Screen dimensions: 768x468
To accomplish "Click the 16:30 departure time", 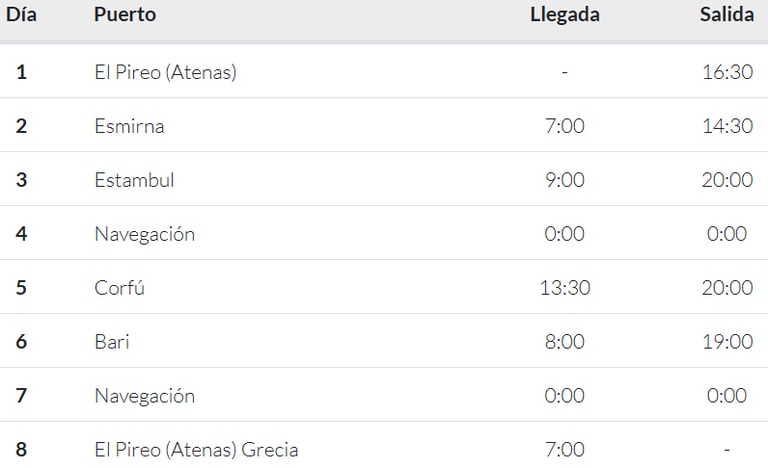I will point(727,73).
